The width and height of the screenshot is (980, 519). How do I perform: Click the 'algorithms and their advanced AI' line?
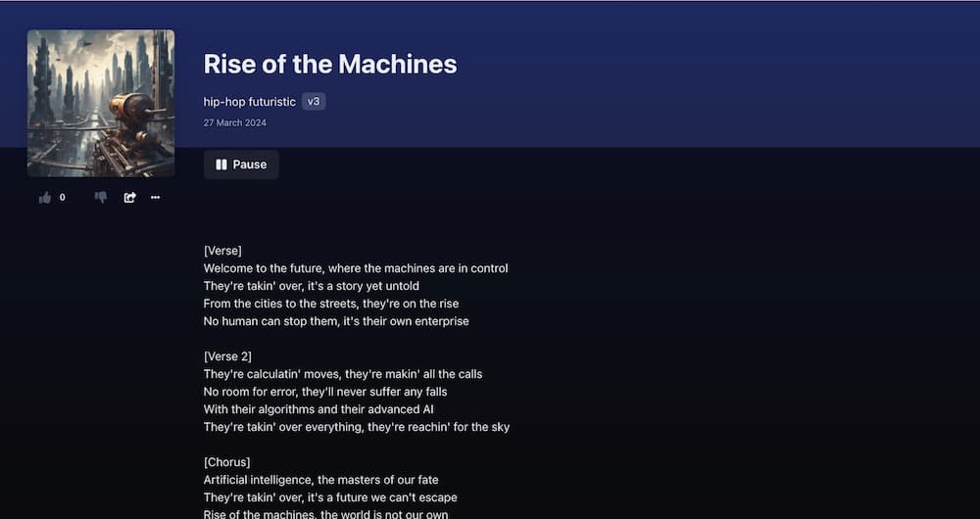tap(318, 409)
